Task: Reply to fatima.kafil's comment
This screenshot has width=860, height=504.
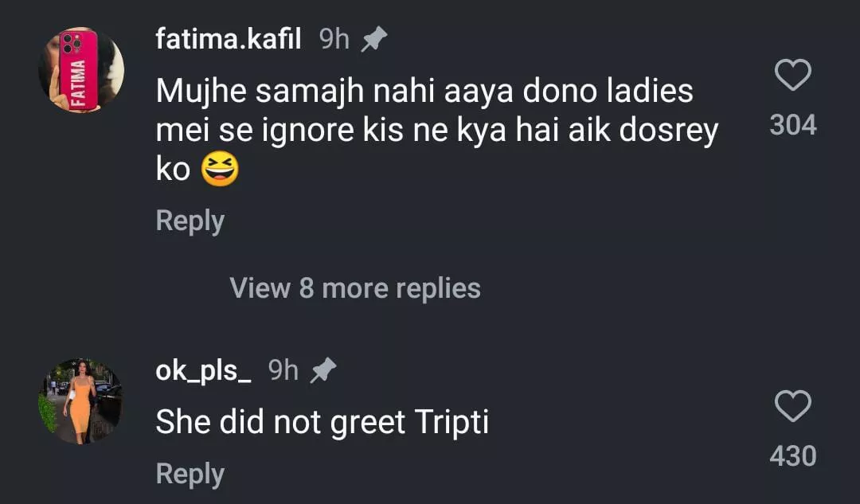Action: [190, 221]
